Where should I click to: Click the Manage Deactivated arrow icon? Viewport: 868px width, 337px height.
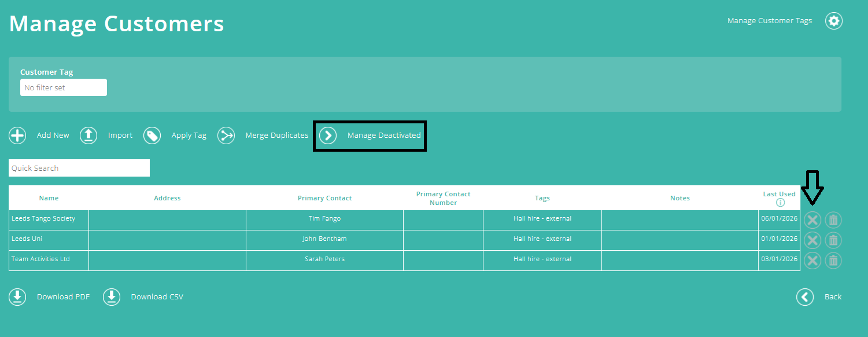tap(328, 135)
